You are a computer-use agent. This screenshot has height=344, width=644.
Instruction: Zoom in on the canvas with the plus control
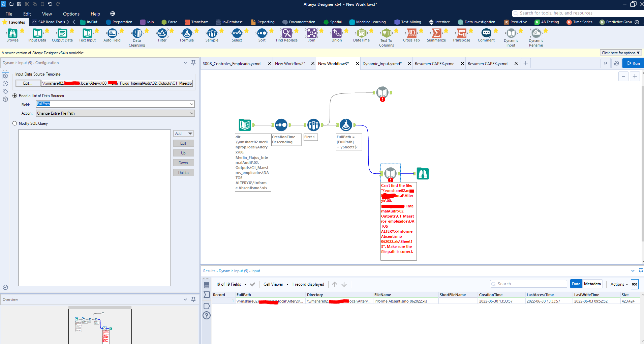[x=635, y=76]
